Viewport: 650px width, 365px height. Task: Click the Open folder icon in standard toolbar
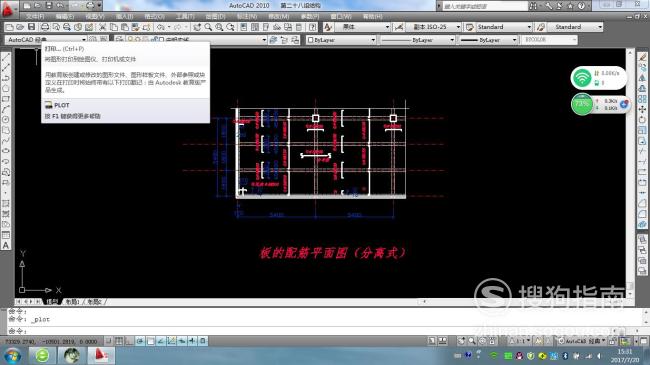20,27
